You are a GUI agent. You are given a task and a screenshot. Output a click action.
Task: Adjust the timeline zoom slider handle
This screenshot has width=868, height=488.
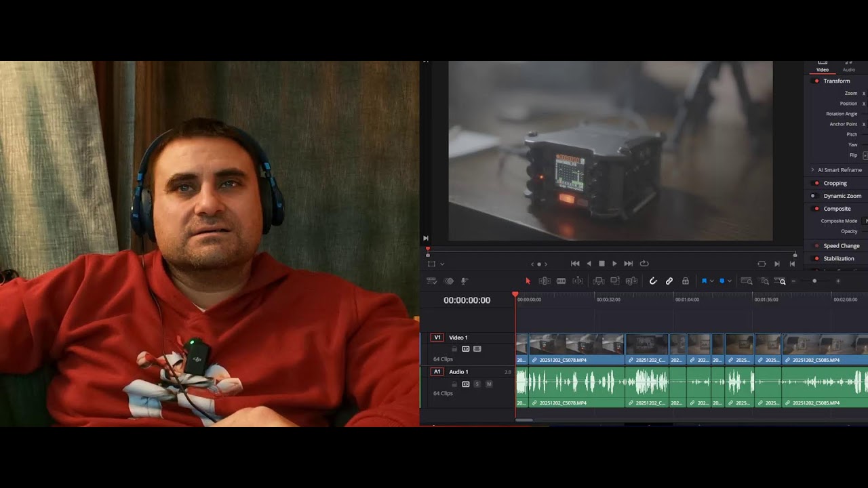[x=814, y=281]
